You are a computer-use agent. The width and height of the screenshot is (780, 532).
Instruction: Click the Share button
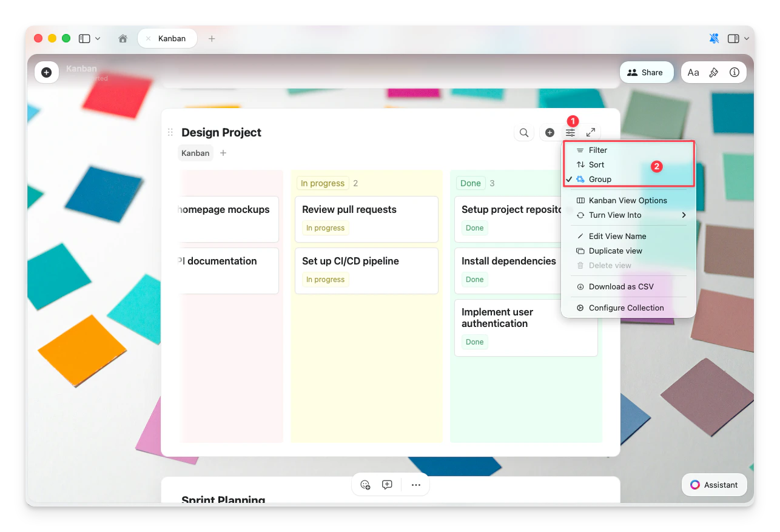647,72
